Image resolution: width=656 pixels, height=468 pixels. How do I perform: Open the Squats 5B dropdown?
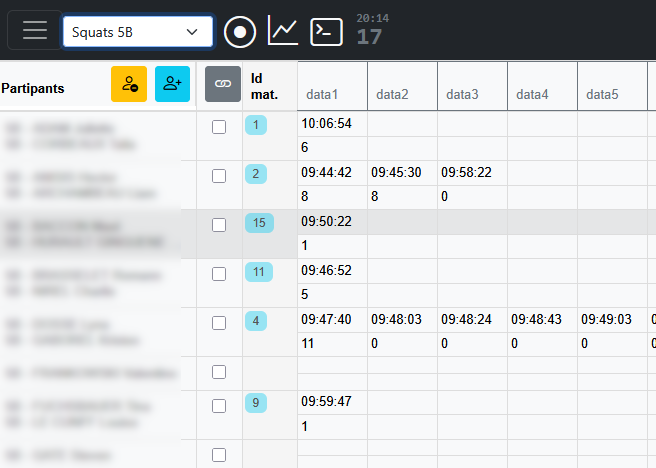(138, 32)
